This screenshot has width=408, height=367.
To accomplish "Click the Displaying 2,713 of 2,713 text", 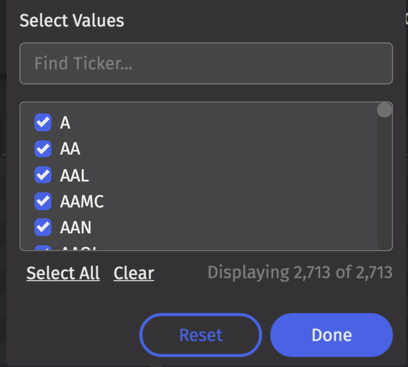I will point(300,273).
